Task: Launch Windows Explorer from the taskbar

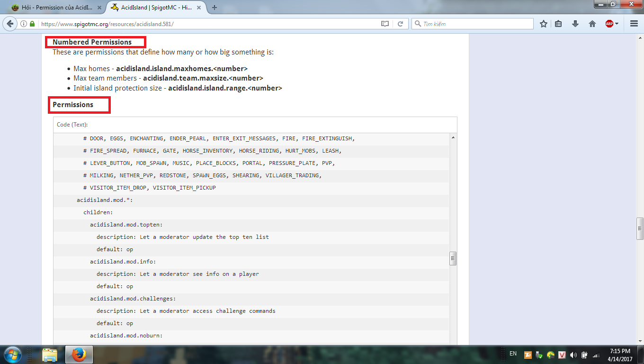Action: (x=50, y=355)
